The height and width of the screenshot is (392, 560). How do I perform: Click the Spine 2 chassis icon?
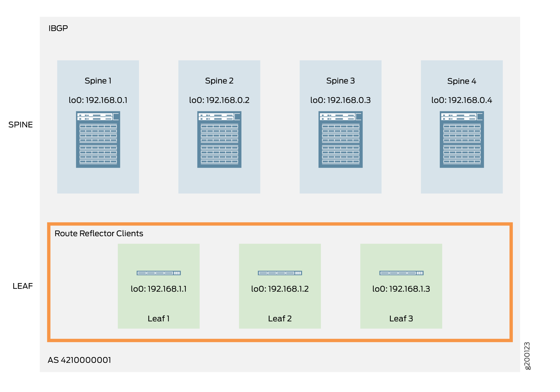pos(219,139)
